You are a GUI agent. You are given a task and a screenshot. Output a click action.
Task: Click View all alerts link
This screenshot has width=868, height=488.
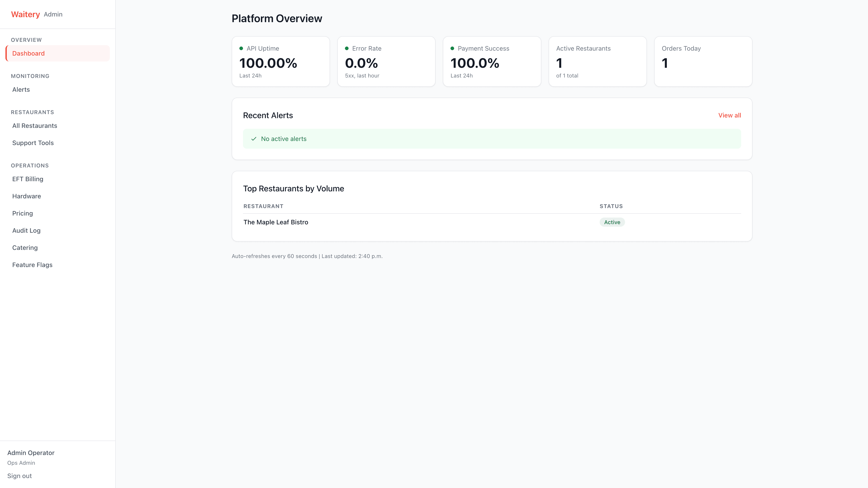[729, 115]
